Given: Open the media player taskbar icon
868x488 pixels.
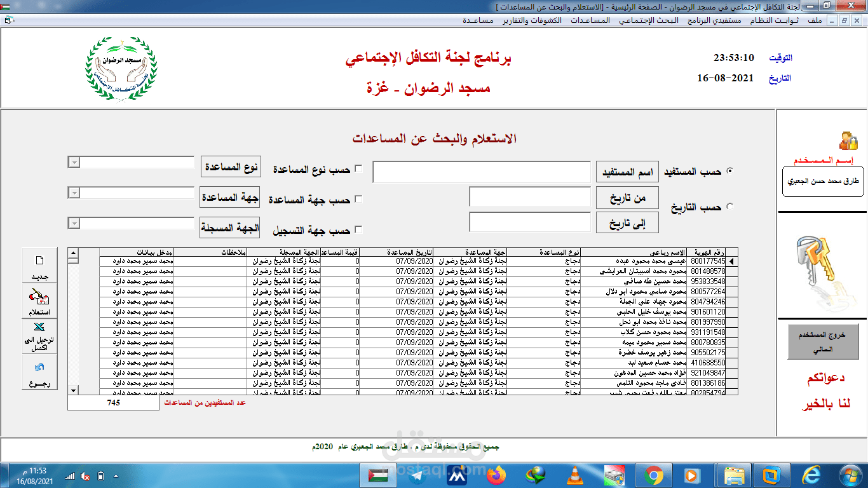Looking at the screenshot, I should point(692,475).
